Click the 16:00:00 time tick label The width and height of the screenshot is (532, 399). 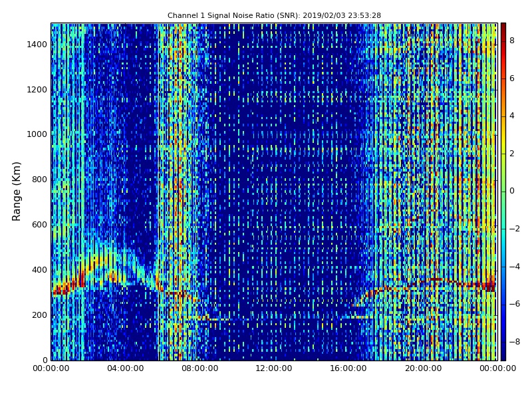[348, 368]
